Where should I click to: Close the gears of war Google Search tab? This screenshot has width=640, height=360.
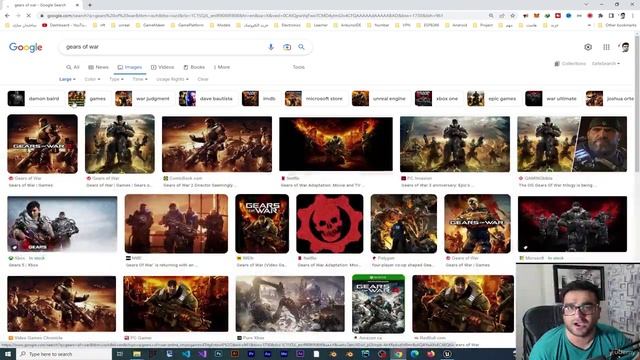coord(77,5)
